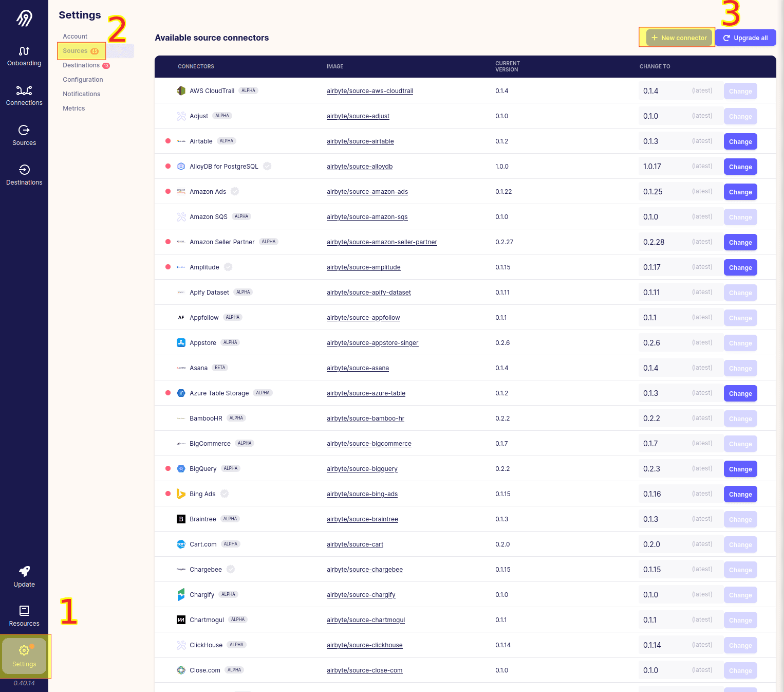Click the Azure Table Storage connector icon

click(181, 393)
